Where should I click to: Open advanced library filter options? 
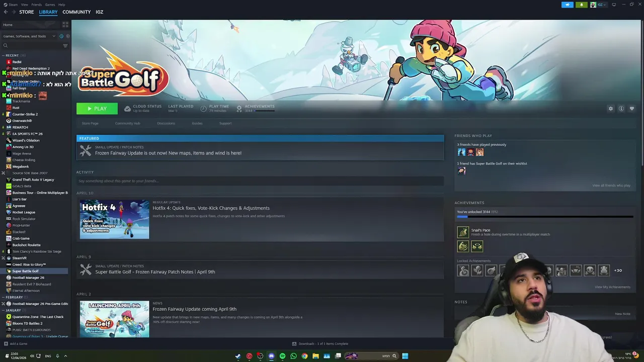pos(65,46)
